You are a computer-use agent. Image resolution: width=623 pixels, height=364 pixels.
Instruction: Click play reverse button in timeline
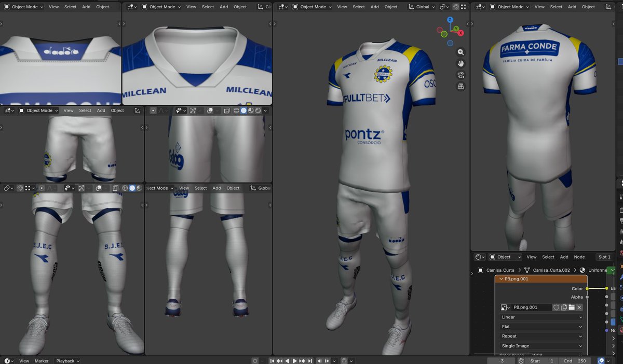pos(288,361)
